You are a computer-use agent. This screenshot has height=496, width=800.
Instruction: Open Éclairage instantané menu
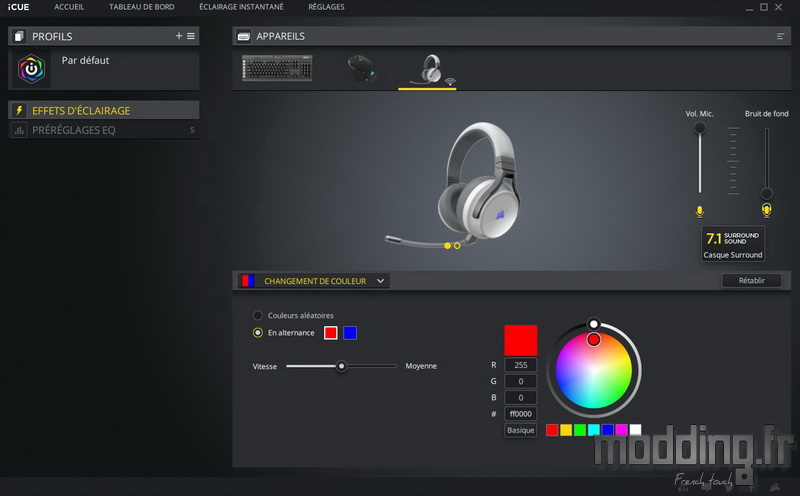tap(241, 7)
